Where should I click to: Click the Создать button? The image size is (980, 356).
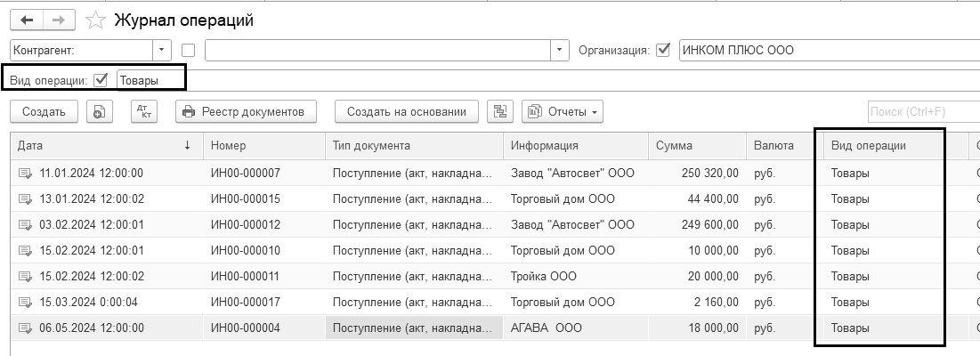[x=44, y=112]
